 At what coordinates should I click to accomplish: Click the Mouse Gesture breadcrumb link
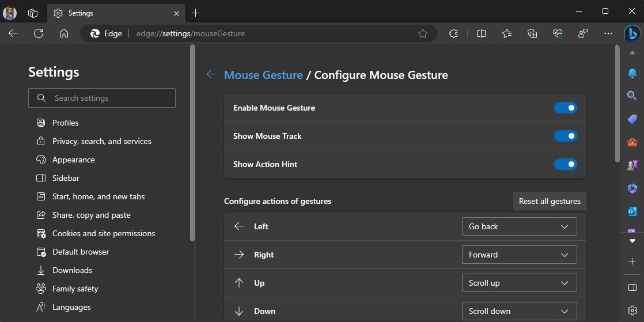tap(263, 75)
